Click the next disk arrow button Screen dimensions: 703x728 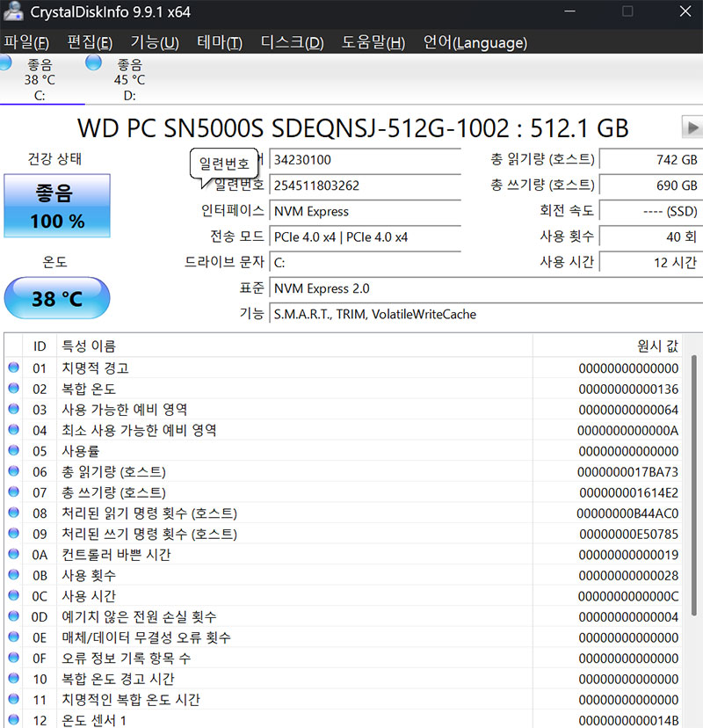[x=692, y=127]
